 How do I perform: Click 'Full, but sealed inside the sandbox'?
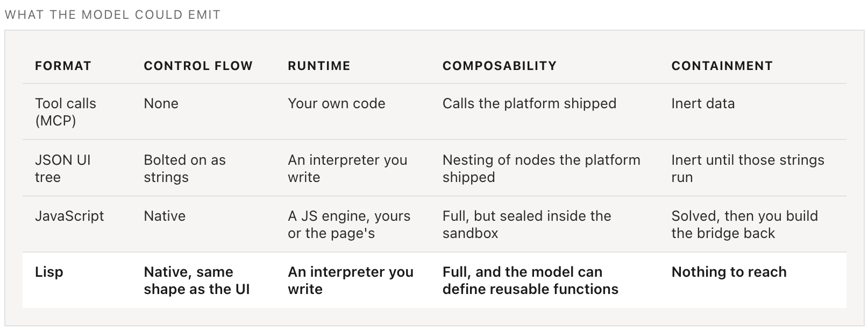tap(527, 225)
